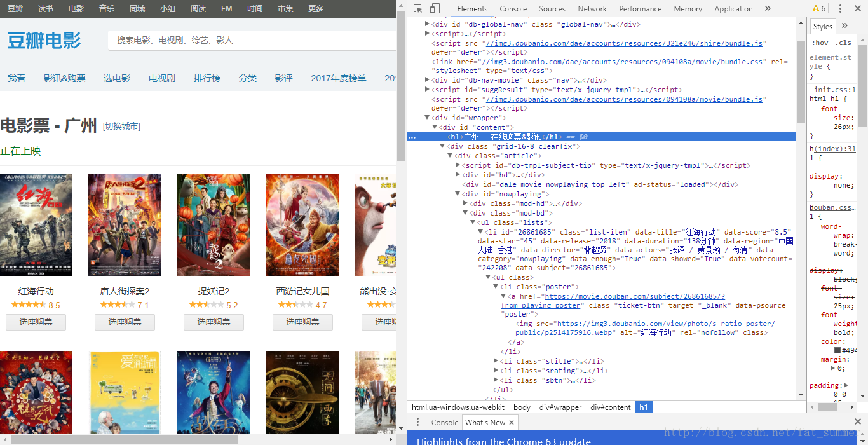Screen dimensions: 868x445
Task: Expand the suggResult script node
Action: point(428,90)
